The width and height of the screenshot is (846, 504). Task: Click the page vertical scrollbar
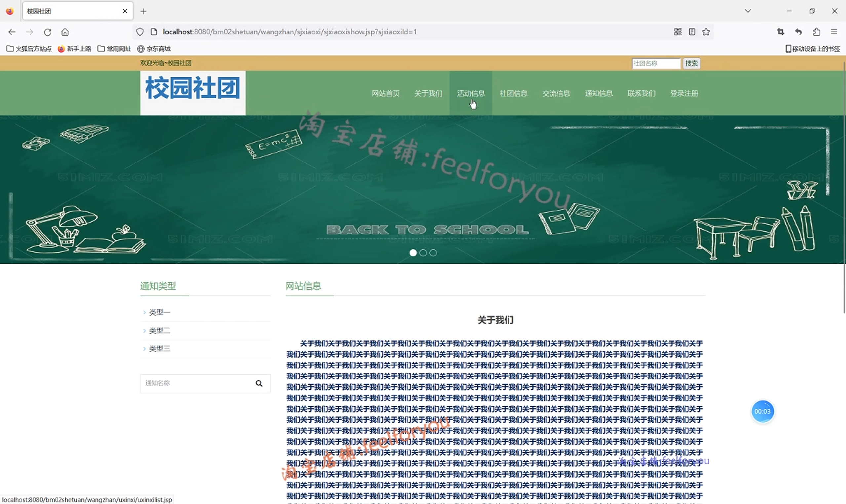tap(844, 188)
